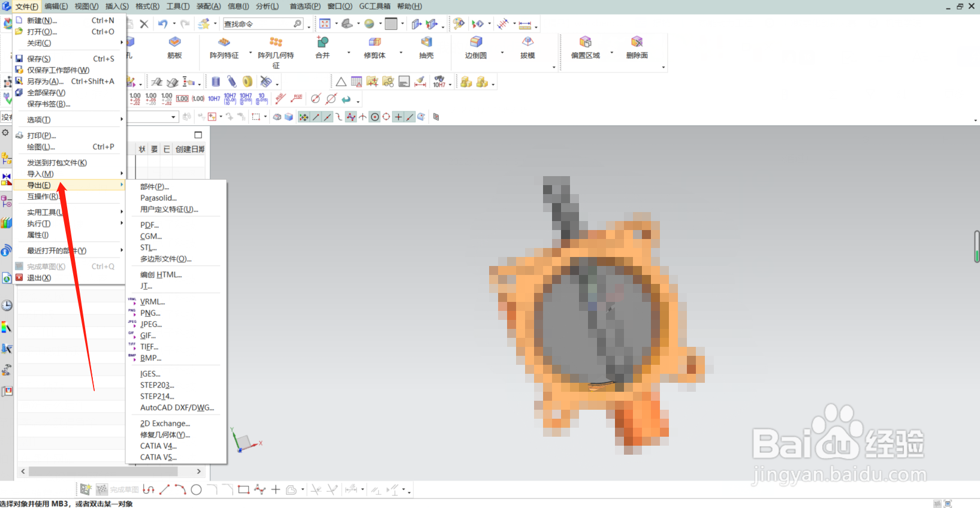Toggle the snap to midpoint option
The image size is (980, 508).
point(327,117)
